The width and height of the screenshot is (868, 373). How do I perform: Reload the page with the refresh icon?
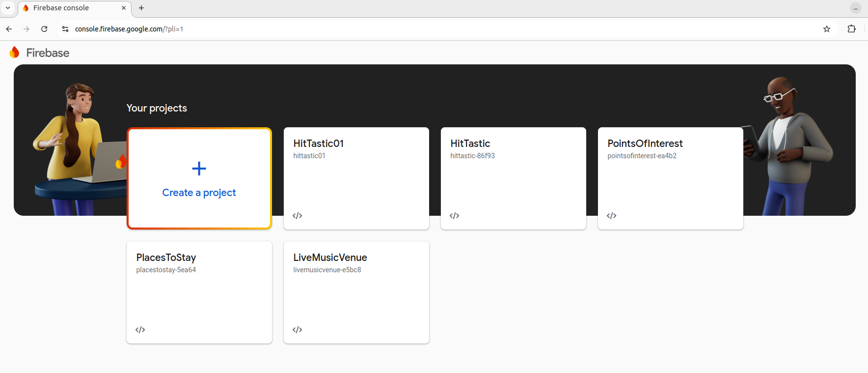[x=44, y=29]
